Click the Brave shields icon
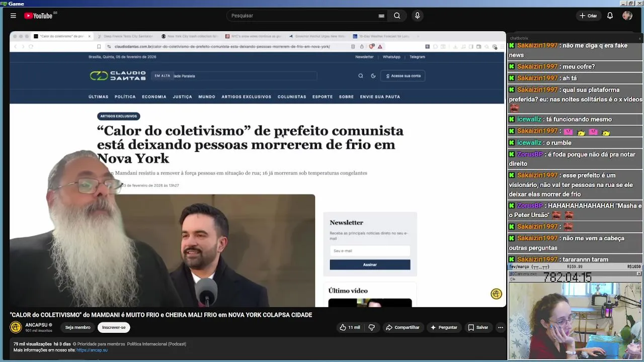The height and width of the screenshot is (362, 644). click(372, 46)
